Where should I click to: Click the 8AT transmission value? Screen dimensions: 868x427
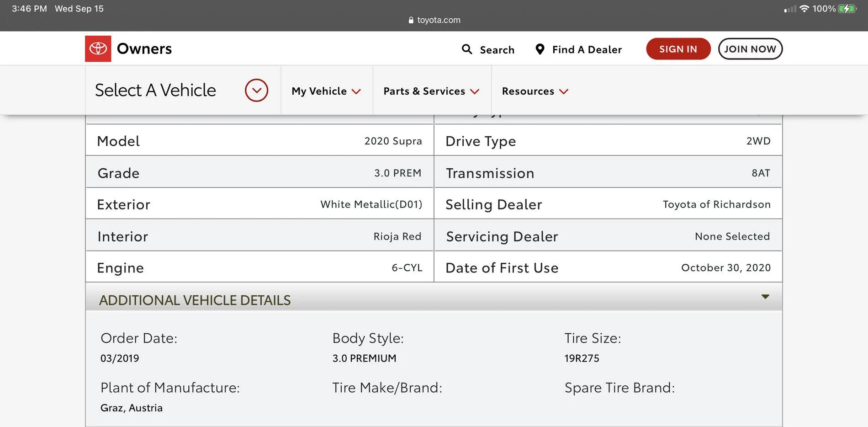tap(761, 173)
